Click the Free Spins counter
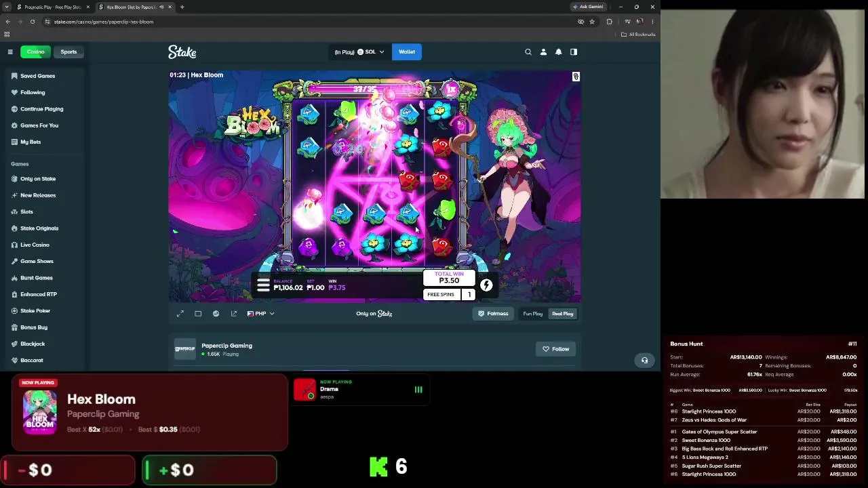 [449, 295]
